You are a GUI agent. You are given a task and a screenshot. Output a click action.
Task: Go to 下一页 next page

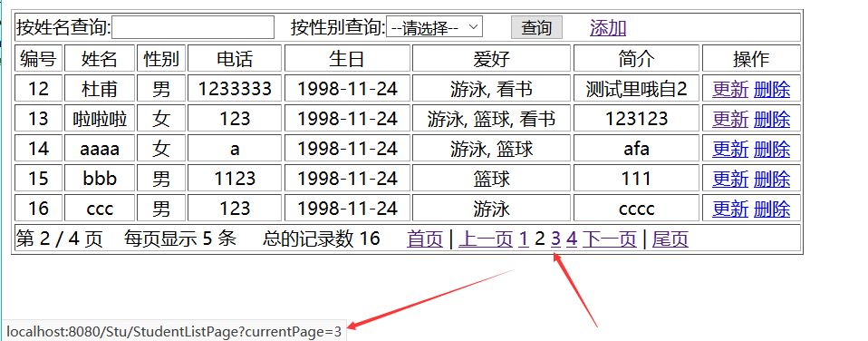point(609,239)
